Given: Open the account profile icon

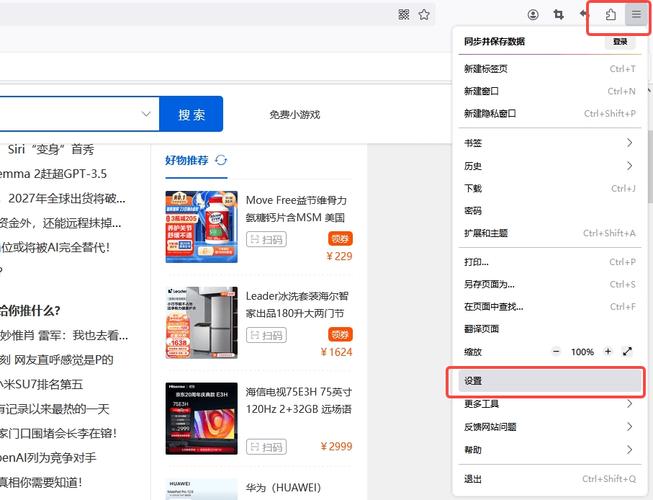Looking at the screenshot, I should [x=533, y=14].
